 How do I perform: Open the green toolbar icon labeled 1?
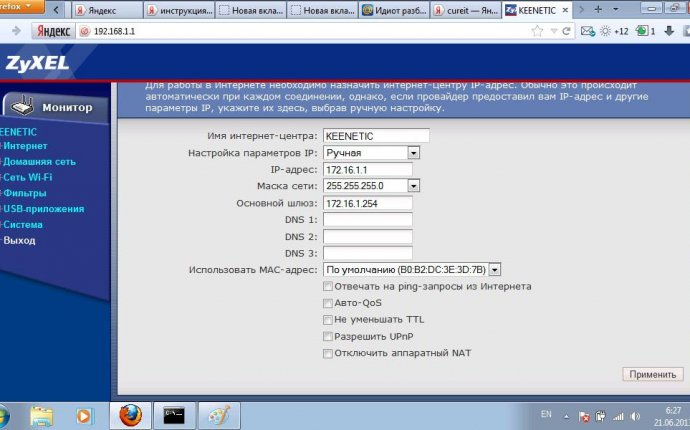click(x=646, y=31)
